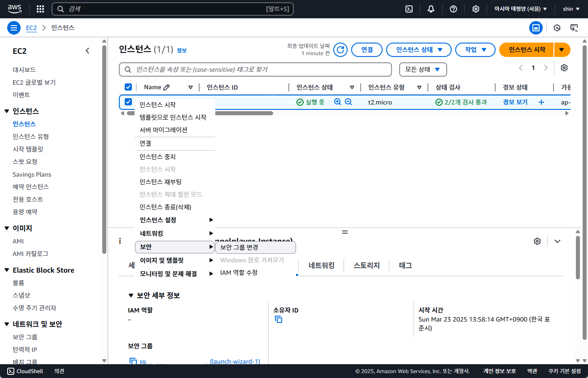Screen dimensions: 588x378
Task: Open the launch instance split arrow
Action: (x=562, y=50)
